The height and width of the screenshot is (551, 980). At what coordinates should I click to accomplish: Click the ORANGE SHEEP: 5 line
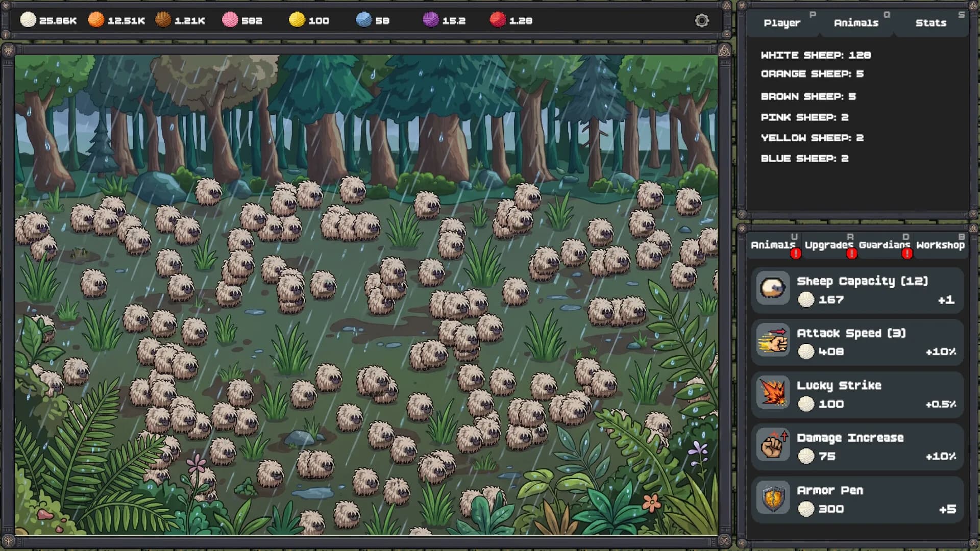coord(812,74)
